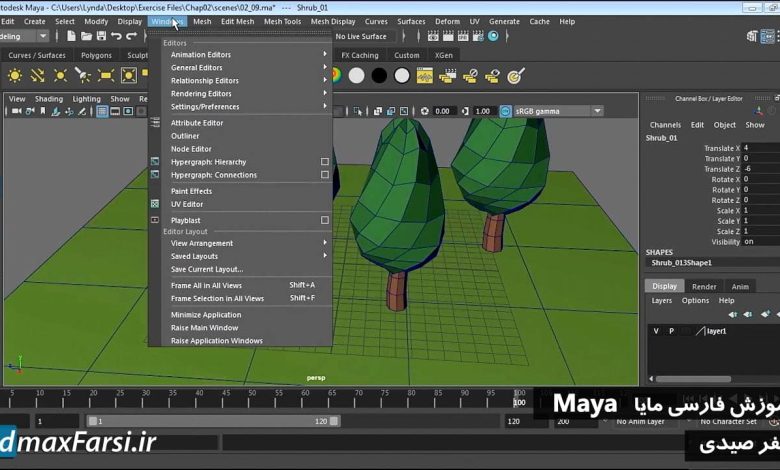The height and width of the screenshot is (470, 780).
Task: Click the show batch render eye icon
Action: (492, 76)
